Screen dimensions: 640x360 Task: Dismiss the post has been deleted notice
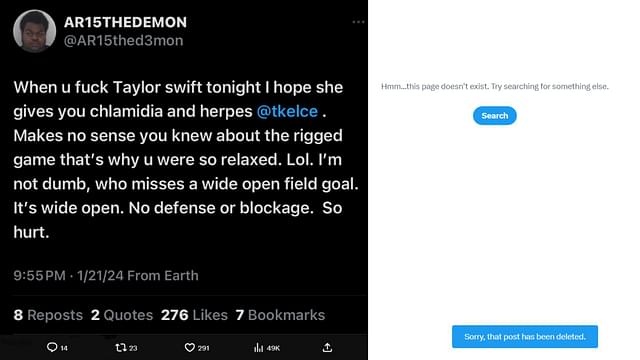click(x=525, y=337)
